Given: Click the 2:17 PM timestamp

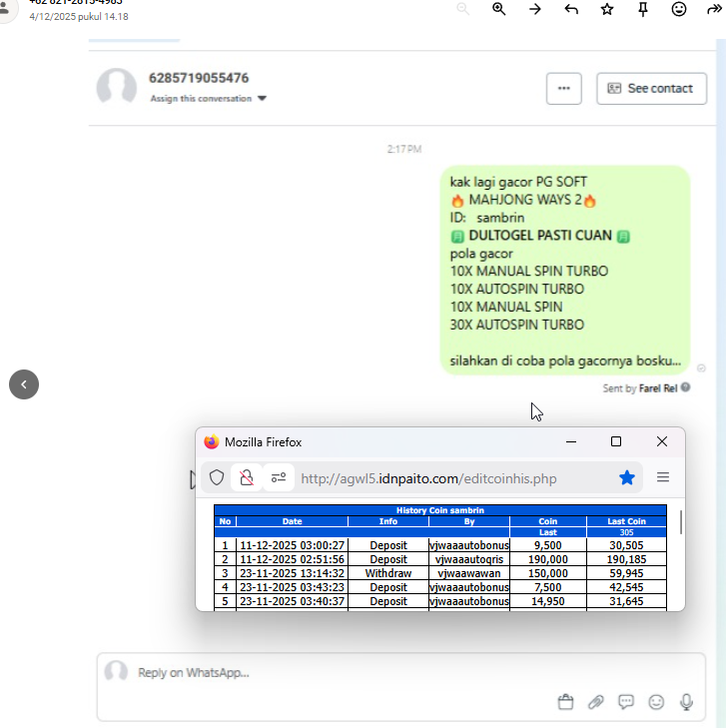Looking at the screenshot, I should point(404,149).
